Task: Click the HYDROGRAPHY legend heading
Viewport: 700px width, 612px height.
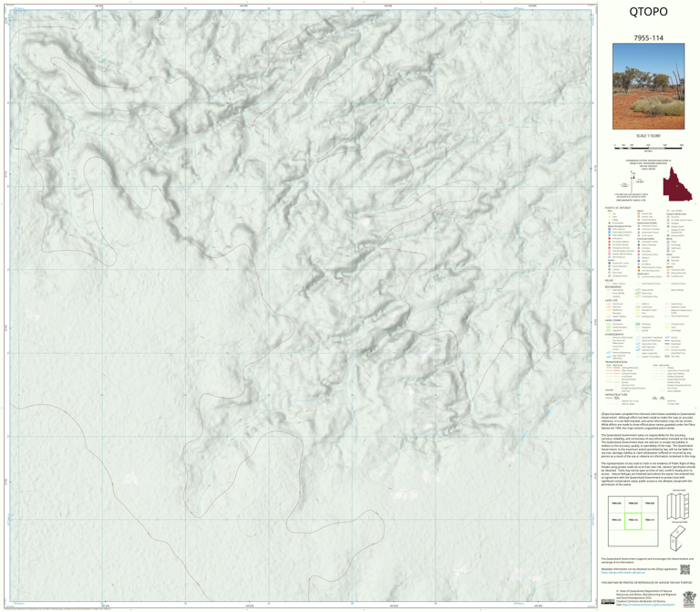Action: click(614, 334)
